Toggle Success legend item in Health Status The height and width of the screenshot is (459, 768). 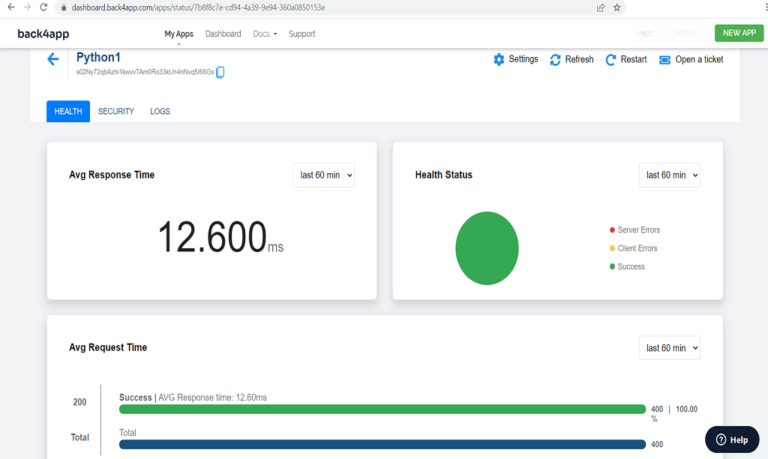[x=625, y=266]
